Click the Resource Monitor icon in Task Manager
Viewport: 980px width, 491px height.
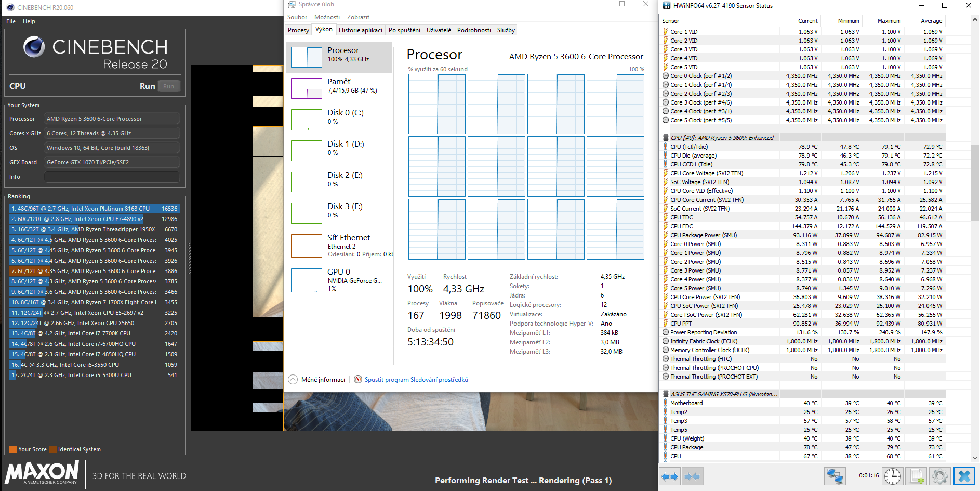(358, 380)
